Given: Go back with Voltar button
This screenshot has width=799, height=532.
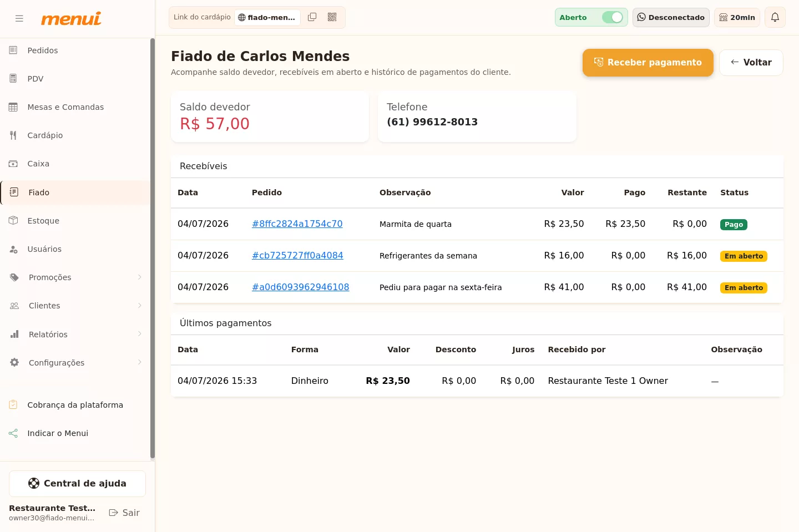Looking at the screenshot, I should pos(751,63).
